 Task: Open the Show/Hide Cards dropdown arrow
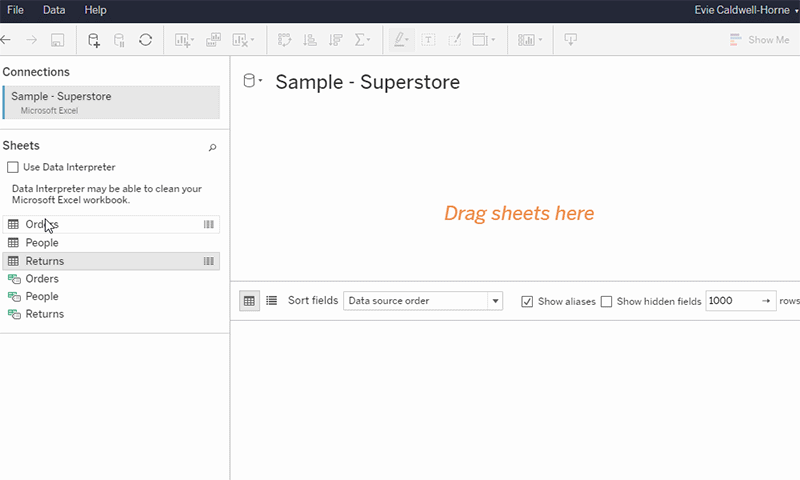point(540,40)
